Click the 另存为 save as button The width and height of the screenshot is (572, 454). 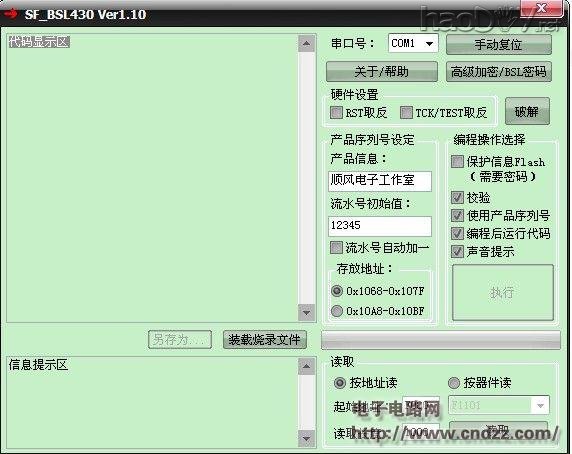tap(180, 339)
